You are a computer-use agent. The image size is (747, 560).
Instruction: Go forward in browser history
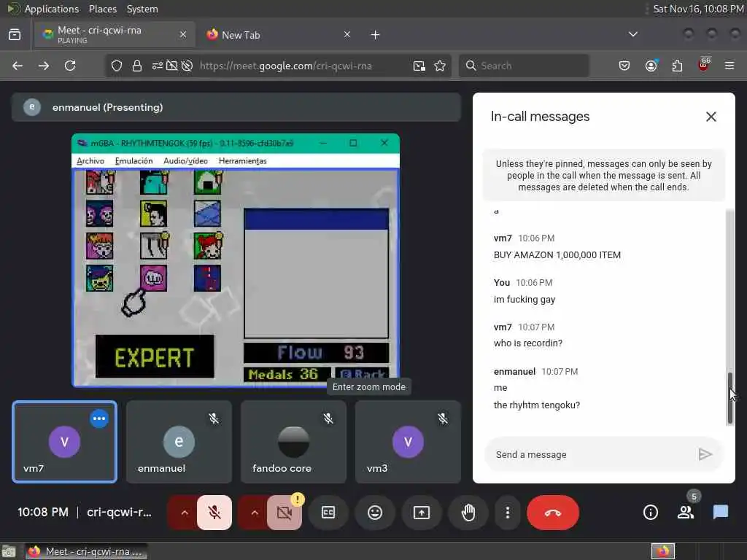[44, 66]
